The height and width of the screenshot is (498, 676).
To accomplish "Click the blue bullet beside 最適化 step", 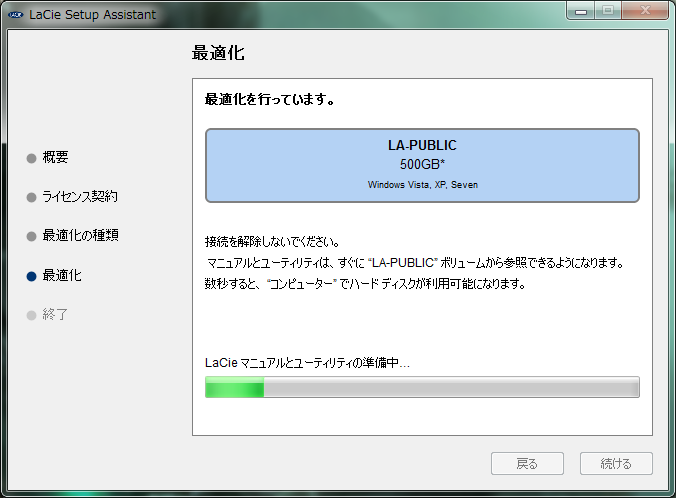I will click(x=31, y=276).
